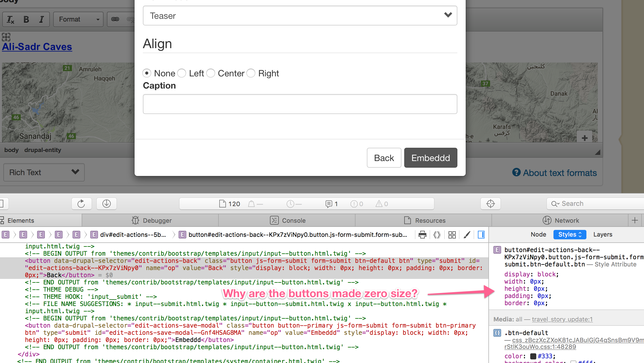The image size is (644, 363).
Task: Choose the Right align option
Action: coord(251,73)
